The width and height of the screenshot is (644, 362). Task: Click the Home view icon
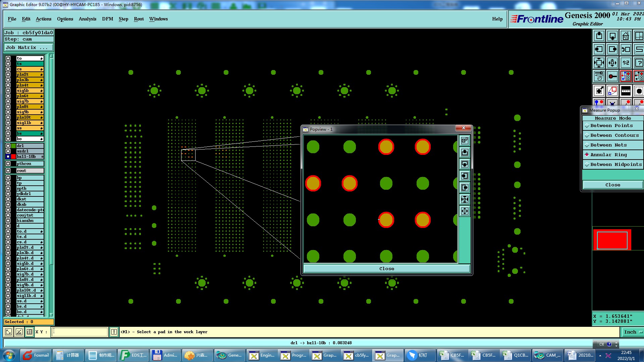pyautogui.click(x=626, y=36)
